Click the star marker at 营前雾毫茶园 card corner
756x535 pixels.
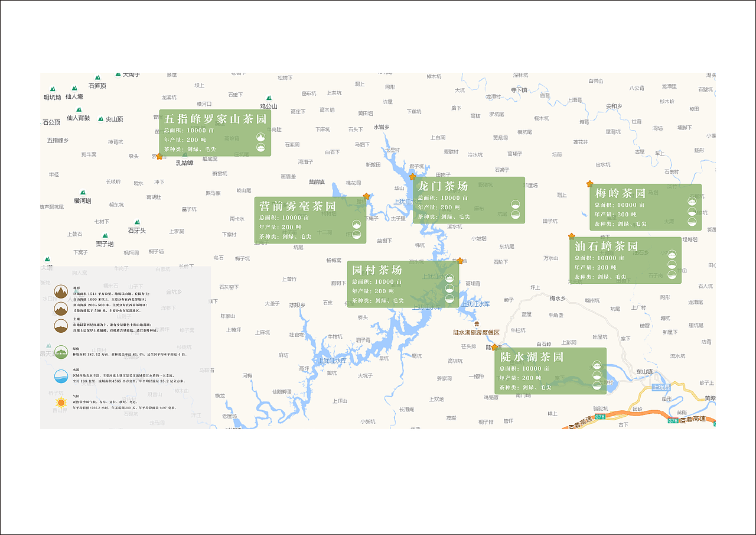366,196
